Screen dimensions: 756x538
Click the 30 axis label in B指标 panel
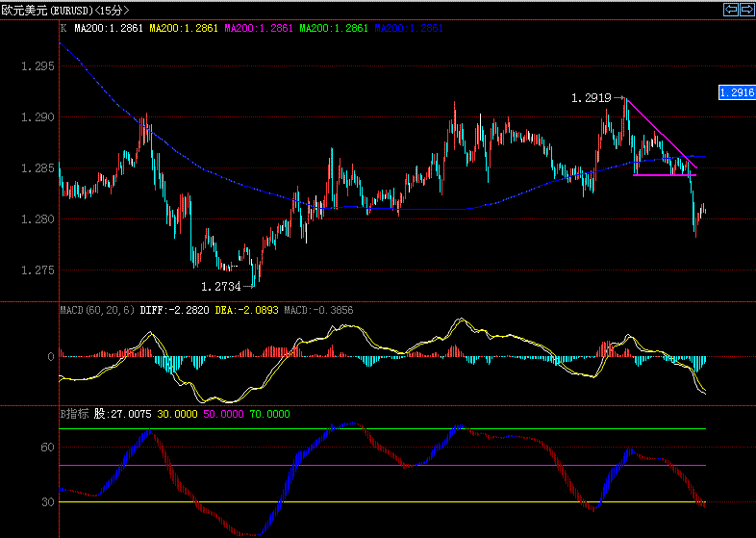[48, 502]
